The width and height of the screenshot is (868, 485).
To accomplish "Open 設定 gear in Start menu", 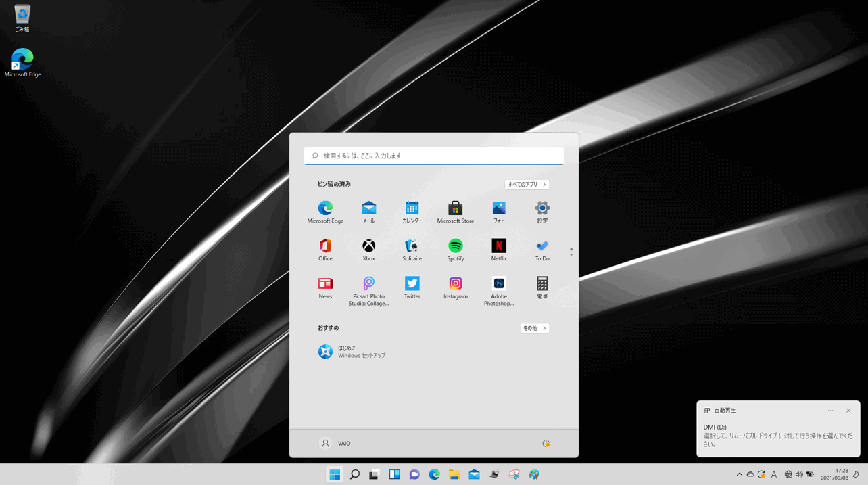I will [x=542, y=212].
